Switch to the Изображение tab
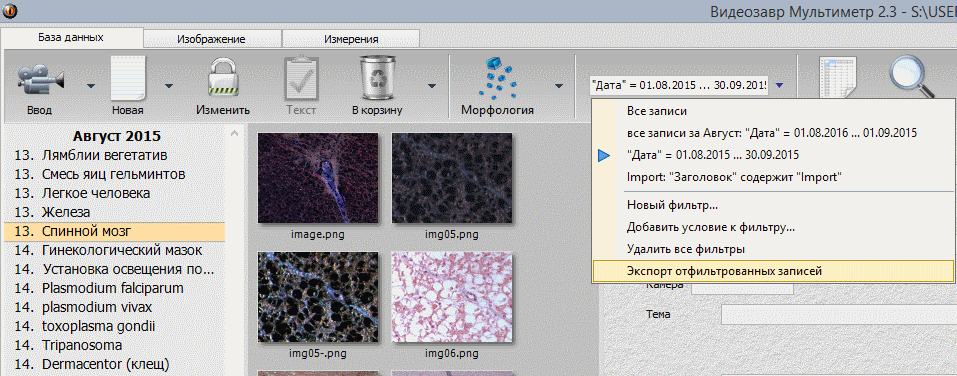Image resolution: width=957 pixels, height=376 pixels. pos(212,39)
